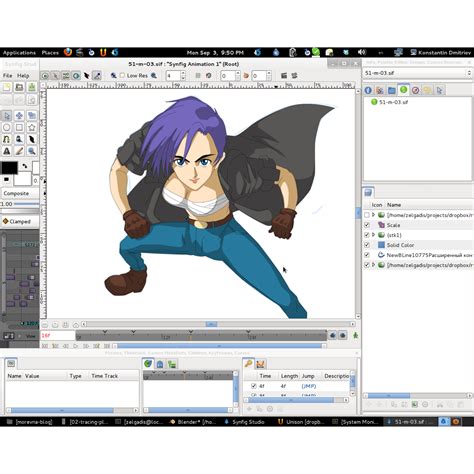
Task: Select the Draw pencil tool
Action: pos(19,151)
